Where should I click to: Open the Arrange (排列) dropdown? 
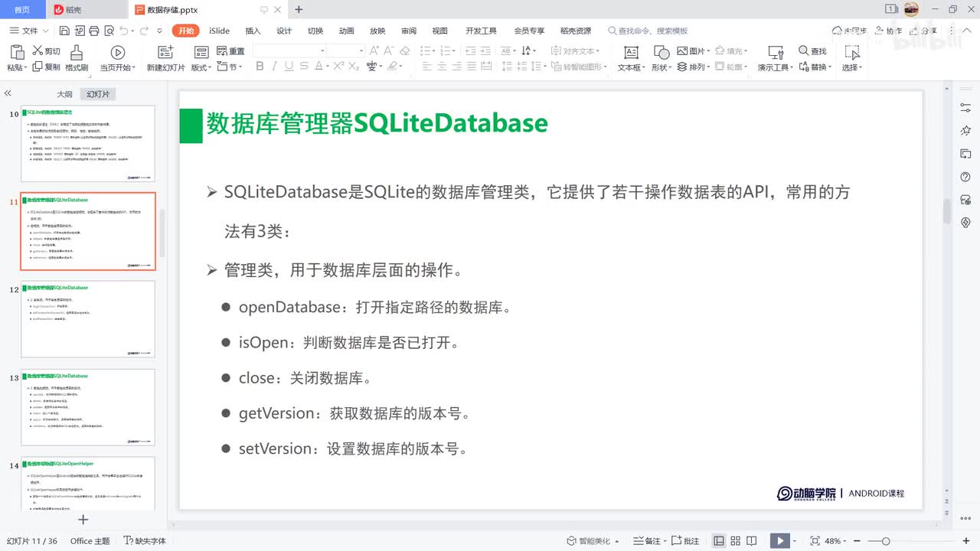pyautogui.click(x=693, y=67)
